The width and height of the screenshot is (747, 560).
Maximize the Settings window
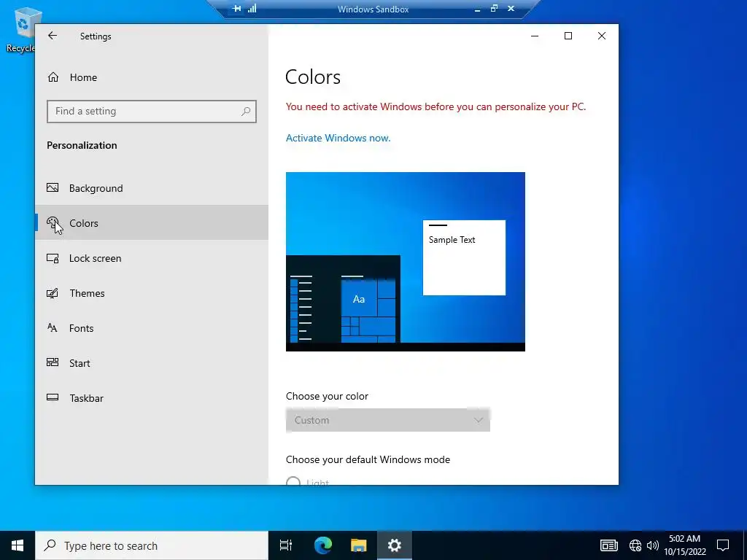pos(568,36)
